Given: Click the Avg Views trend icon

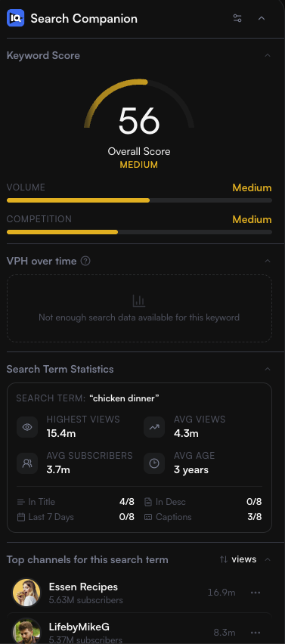Looking at the screenshot, I should click(154, 427).
